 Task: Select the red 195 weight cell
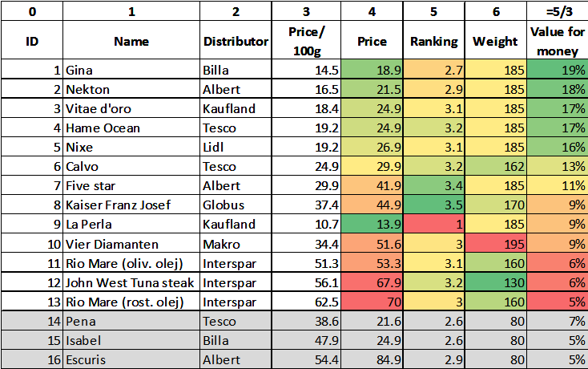tap(495, 244)
